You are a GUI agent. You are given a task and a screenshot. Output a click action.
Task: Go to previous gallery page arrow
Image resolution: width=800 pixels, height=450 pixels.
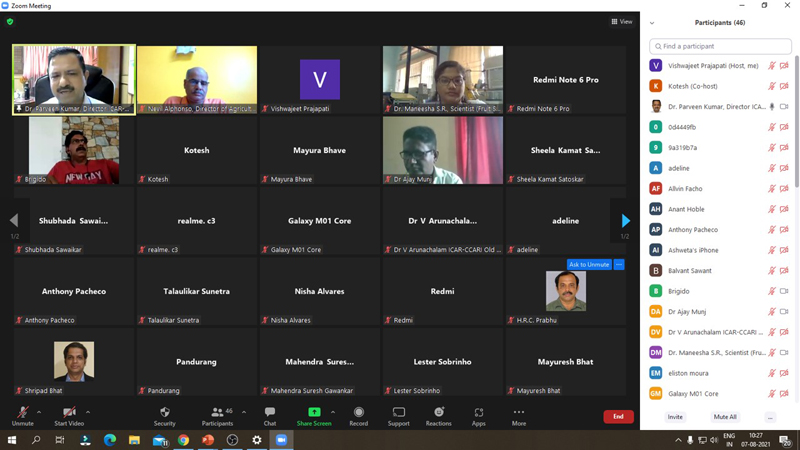tap(14, 220)
